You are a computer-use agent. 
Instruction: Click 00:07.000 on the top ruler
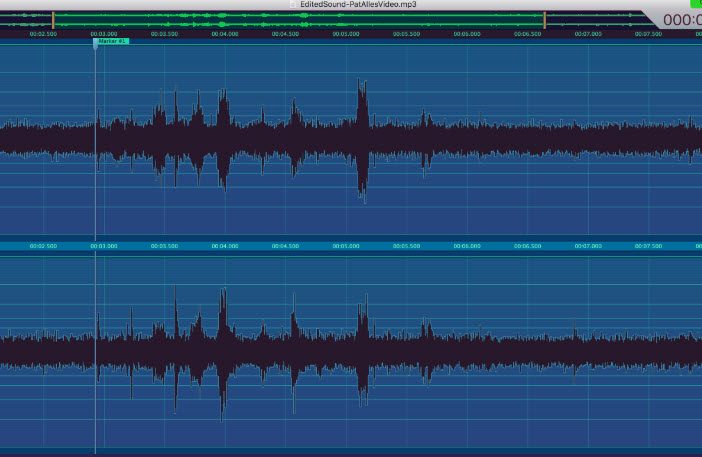[588, 34]
